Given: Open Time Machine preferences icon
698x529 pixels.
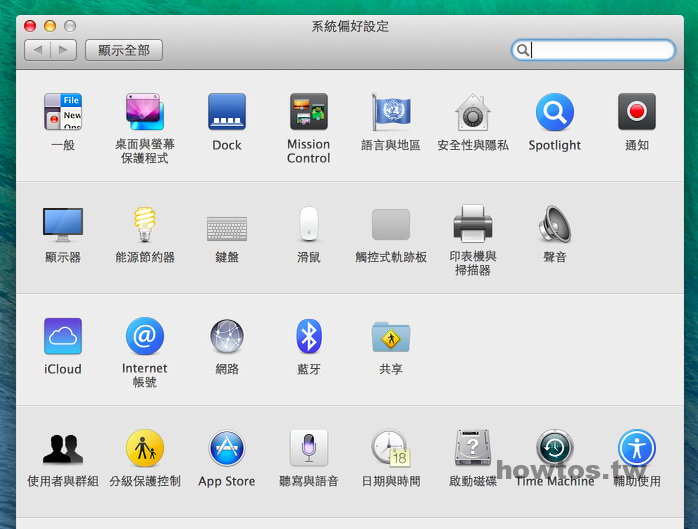Looking at the screenshot, I should click(555, 448).
